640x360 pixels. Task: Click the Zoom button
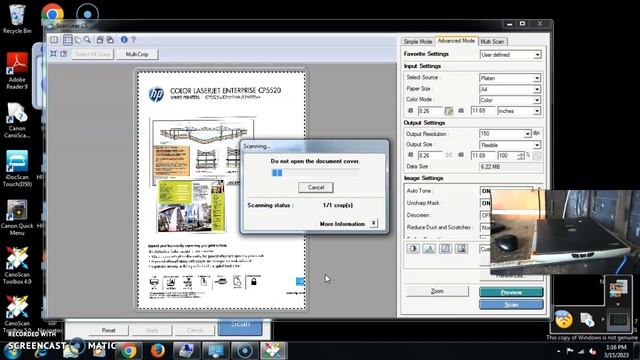tap(437, 291)
